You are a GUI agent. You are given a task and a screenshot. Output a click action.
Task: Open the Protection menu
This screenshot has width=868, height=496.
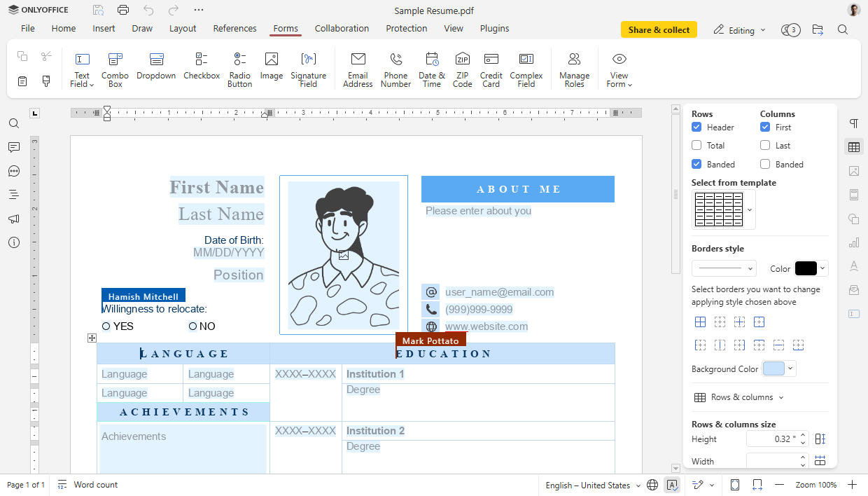(407, 29)
